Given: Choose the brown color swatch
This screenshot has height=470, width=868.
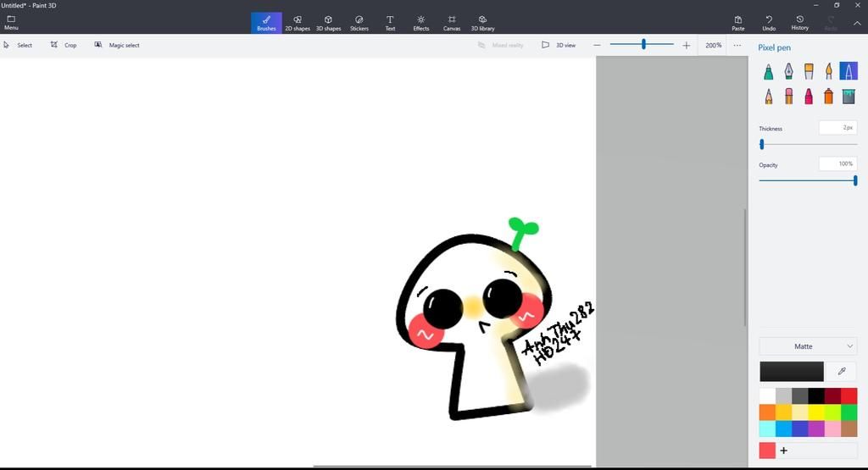Looking at the screenshot, I should click(x=849, y=429).
